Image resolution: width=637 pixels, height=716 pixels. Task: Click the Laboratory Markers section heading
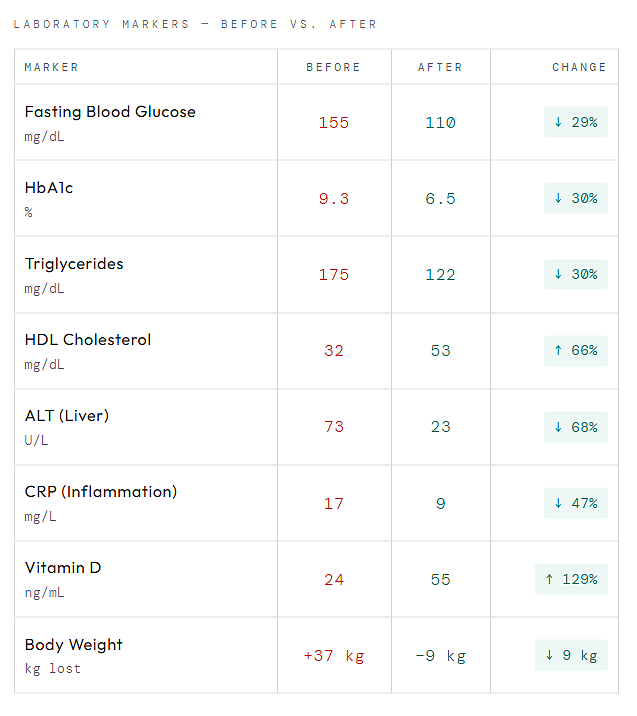195,24
